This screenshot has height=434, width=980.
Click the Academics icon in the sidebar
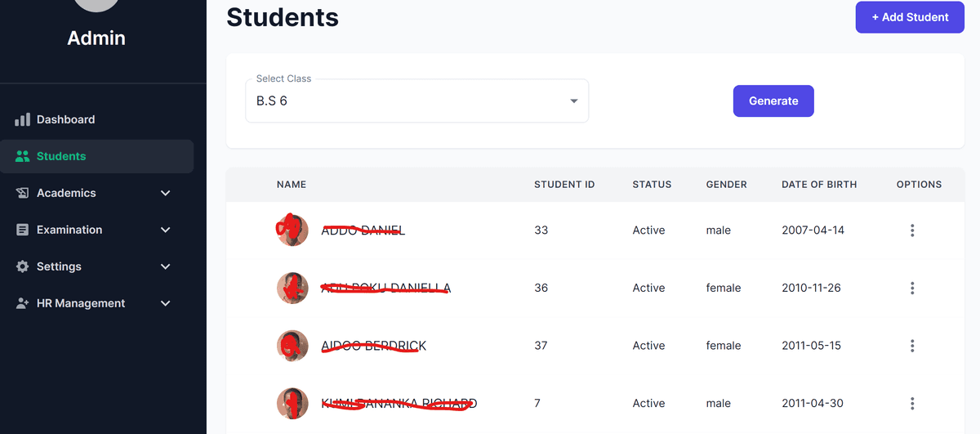tap(22, 193)
